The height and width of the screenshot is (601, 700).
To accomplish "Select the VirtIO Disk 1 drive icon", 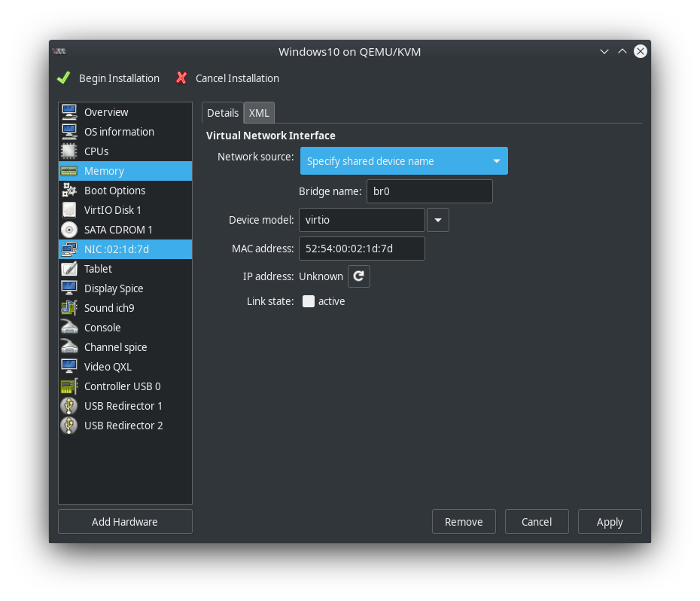I will pyautogui.click(x=69, y=210).
